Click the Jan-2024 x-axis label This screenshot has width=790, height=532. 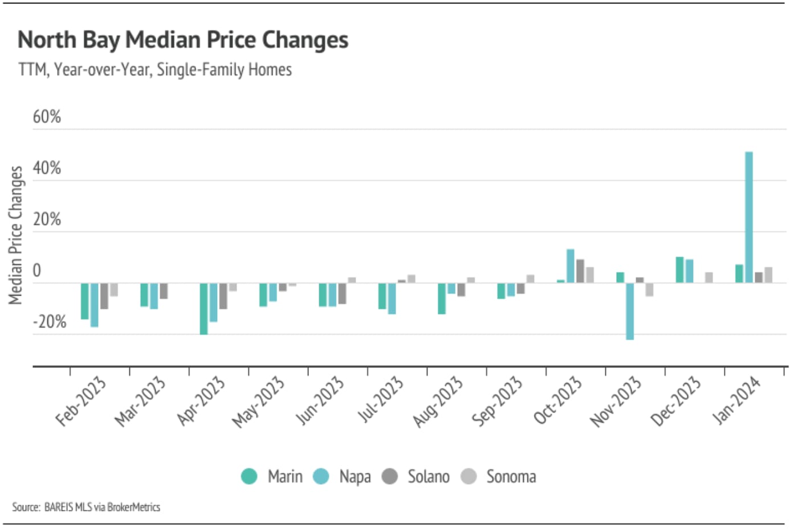point(736,400)
